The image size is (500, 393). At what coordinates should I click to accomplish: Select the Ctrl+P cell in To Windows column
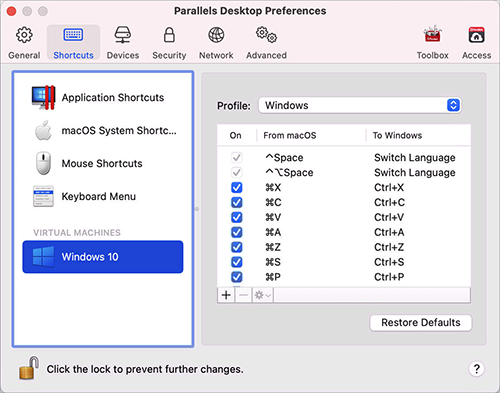tap(389, 277)
